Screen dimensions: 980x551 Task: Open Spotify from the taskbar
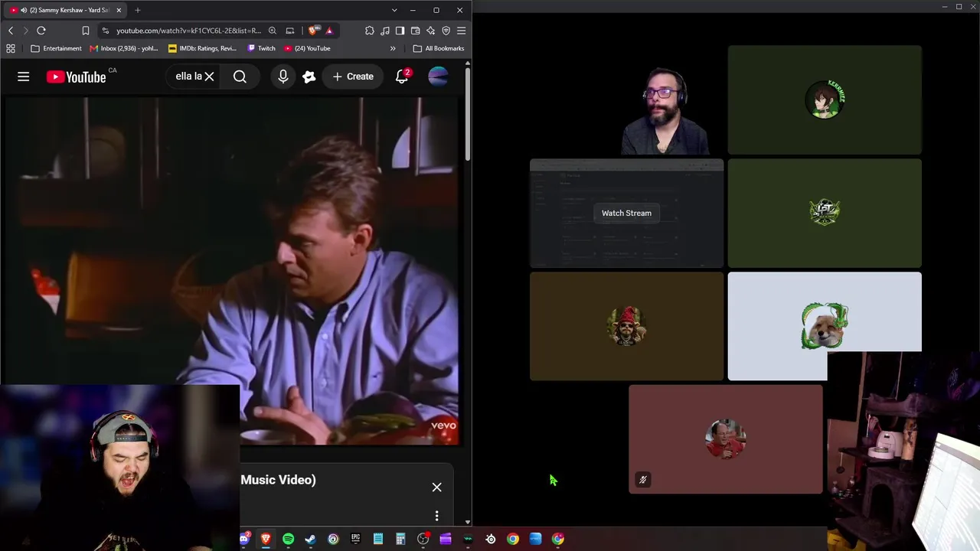click(289, 540)
